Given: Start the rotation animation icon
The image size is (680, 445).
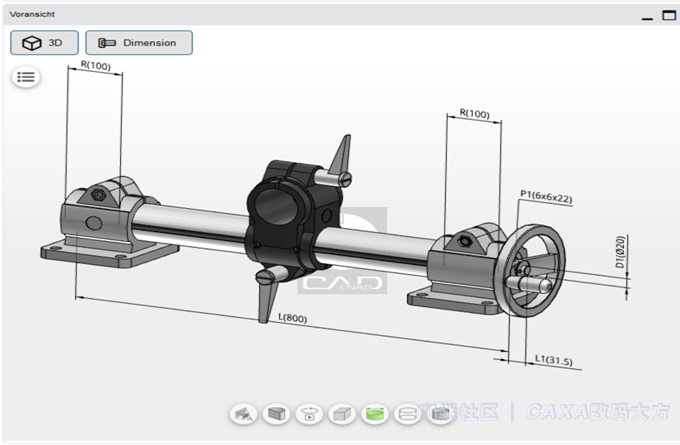Looking at the screenshot, I should click(x=310, y=414).
